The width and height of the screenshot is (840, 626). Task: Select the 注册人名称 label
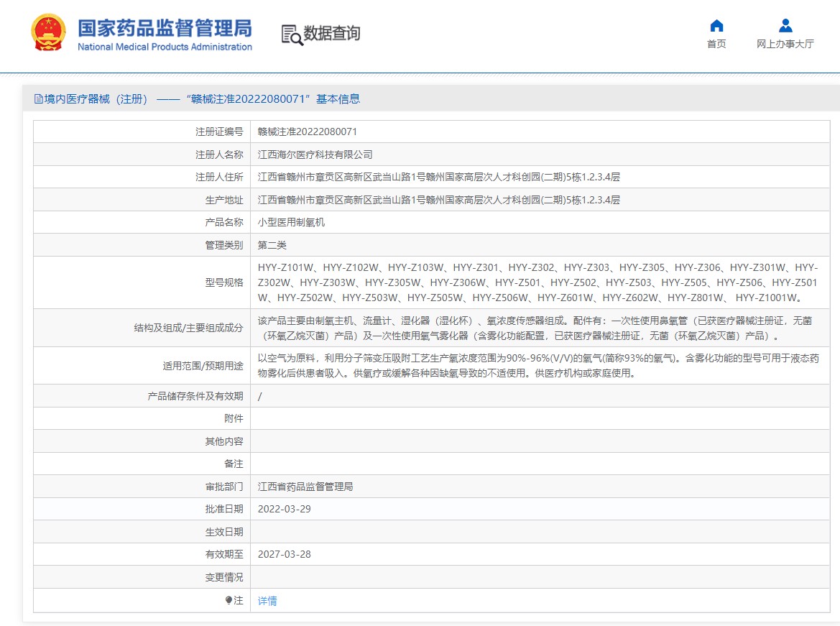click(219, 155)
